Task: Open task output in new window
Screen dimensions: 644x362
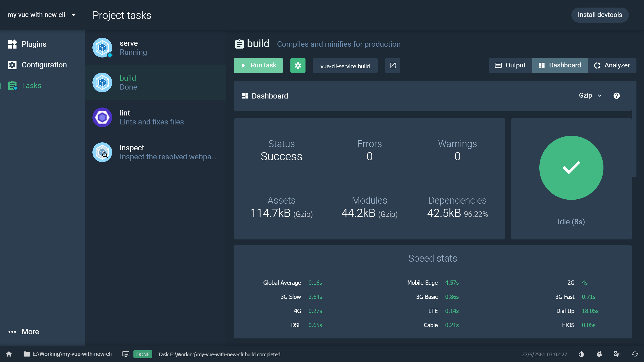Action: tap(392, 66)
